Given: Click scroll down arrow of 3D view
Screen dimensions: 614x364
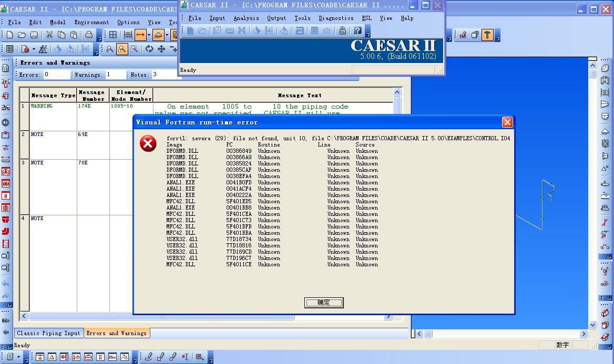Looking at the screenshot, I should (x=592, y=325).
